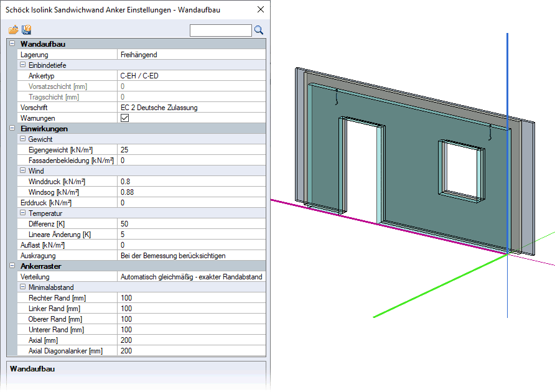Collapse the Einbindetiefe group
The image size is (555, 392).
(22, 65)
